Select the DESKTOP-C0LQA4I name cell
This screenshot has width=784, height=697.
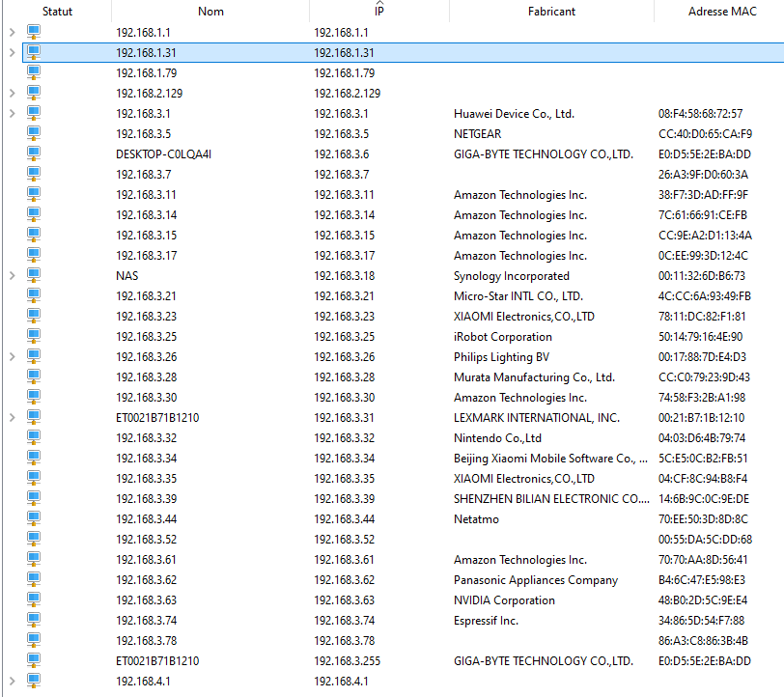coord(163,154)
